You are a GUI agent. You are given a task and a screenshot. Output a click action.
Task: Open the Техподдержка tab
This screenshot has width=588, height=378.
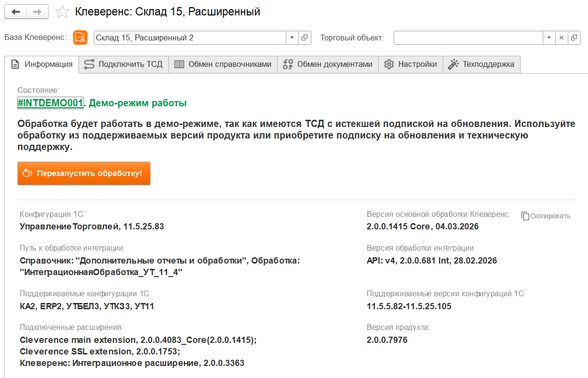click(481, 64)
